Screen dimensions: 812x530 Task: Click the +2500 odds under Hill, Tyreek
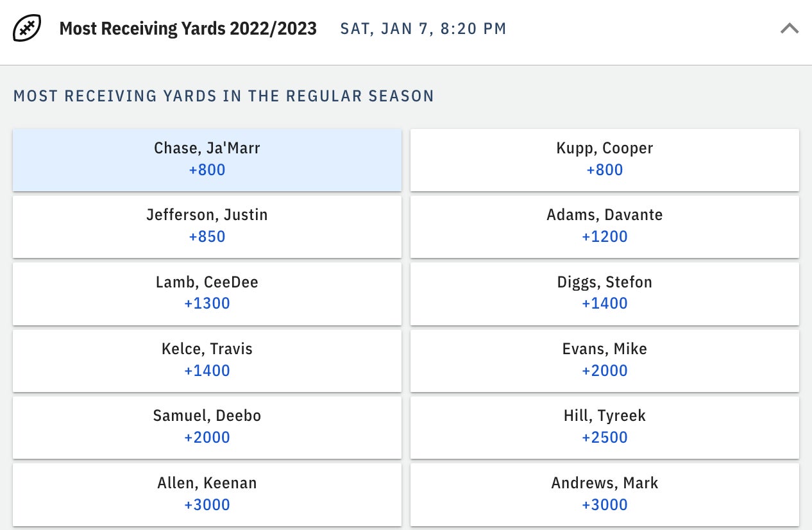pyautogui.click(x=605, y=438)
